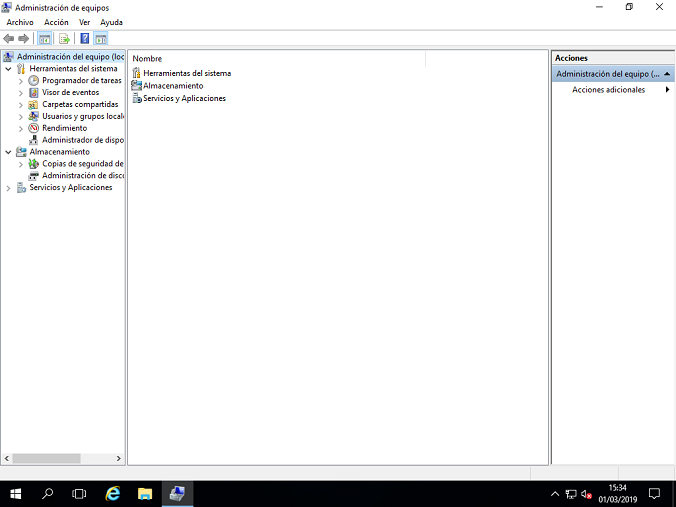
Task: Click Copias de seguridad icon in tree
Action: coord(33,164)
